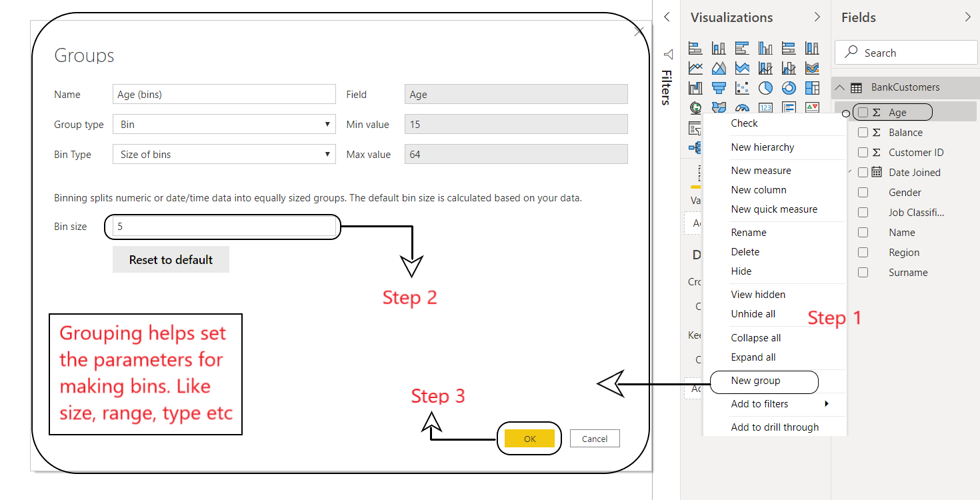Tick the Gender field checkbox
The height and width of the screenshot is (500, 980).
(x=863, y=193)
